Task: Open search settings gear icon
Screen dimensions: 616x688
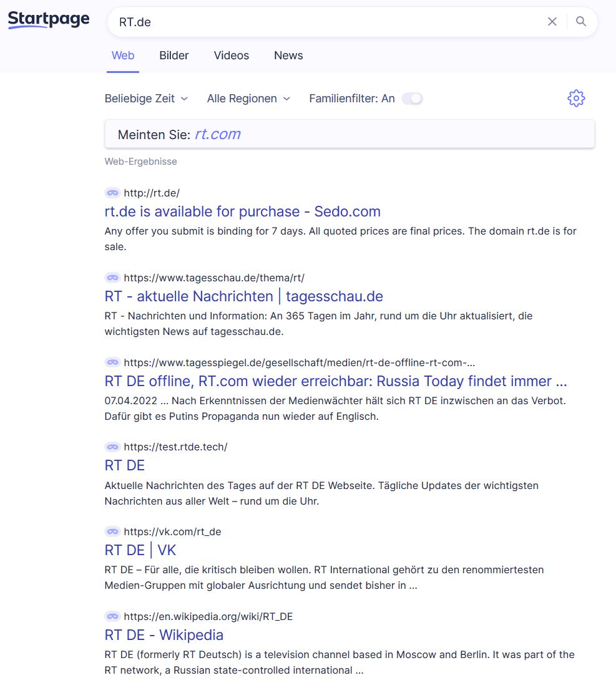Action: click(576, 99)
